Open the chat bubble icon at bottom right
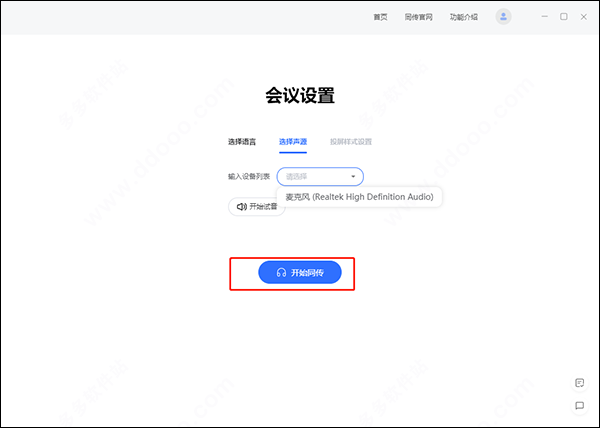Image resolution: width=600 pixels, height=428 pixels. pyautogui.click(x=579, y=405)
